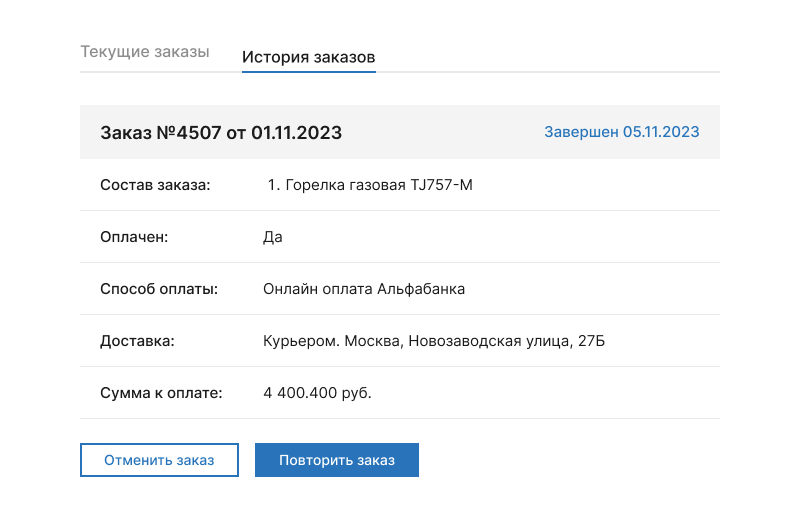Click the Сумма к оплате label
The width and height of the screenshot is (800, 516).
161,393
